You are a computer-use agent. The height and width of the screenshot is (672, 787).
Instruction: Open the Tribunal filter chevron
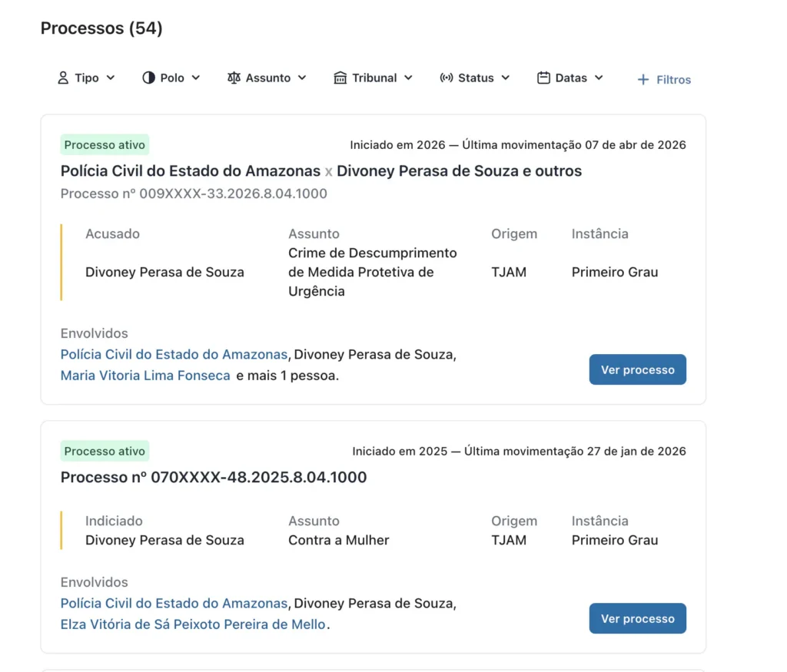point(408,78)
